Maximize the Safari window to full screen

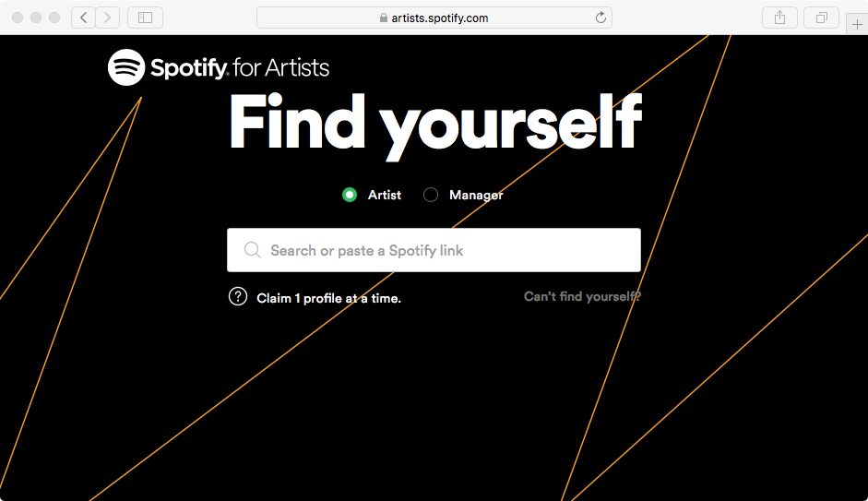click(x=54, y=18)
